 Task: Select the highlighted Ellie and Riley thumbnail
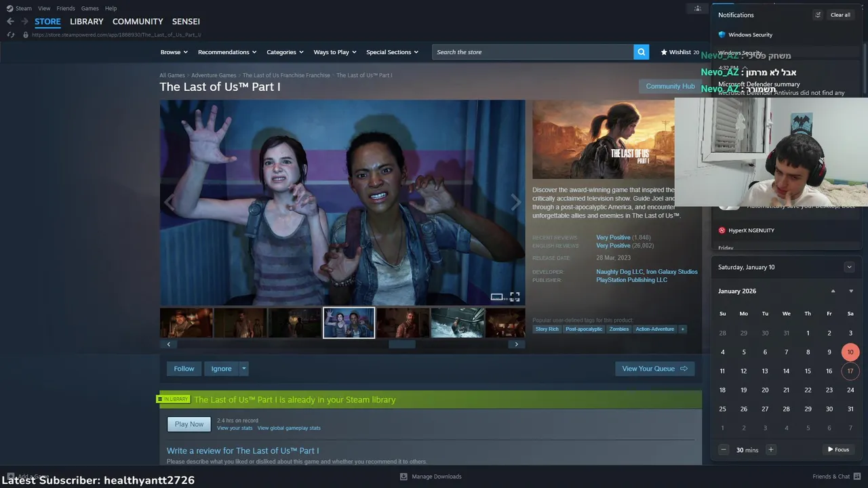[349, 323]
